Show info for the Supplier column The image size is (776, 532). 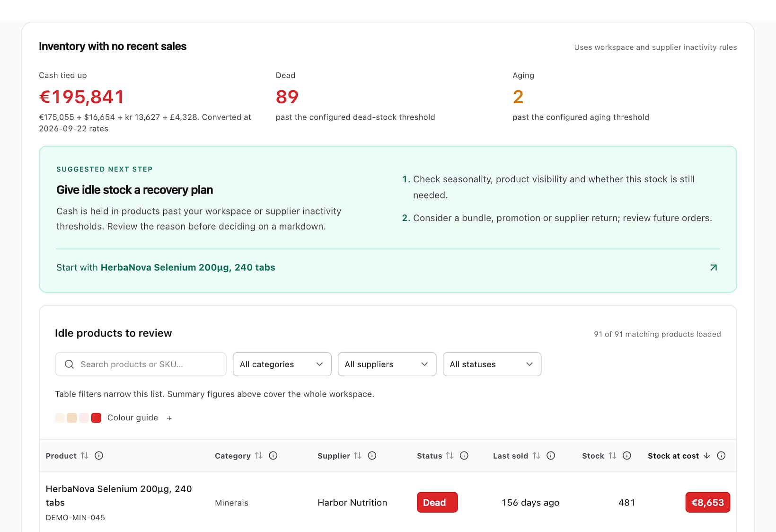coord(372,455)
